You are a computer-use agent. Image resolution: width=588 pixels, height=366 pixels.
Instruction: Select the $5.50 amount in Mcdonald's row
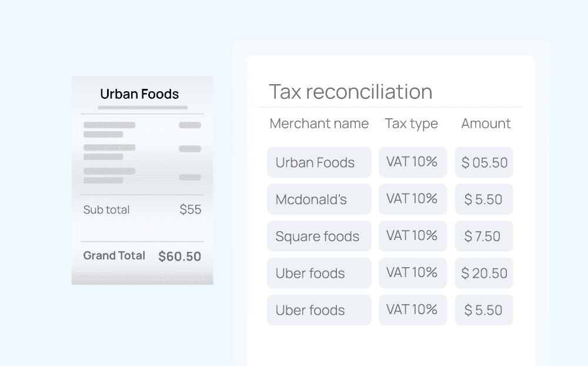(x=484, y=199)
